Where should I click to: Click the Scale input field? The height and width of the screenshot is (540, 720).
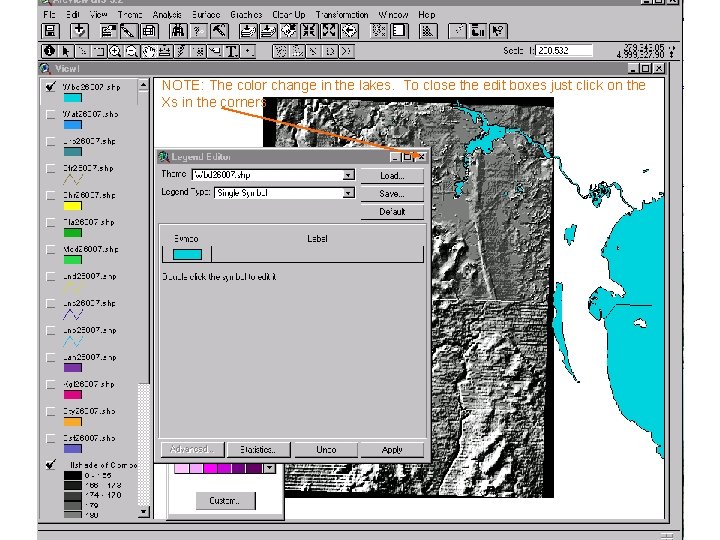click(564, 51)
